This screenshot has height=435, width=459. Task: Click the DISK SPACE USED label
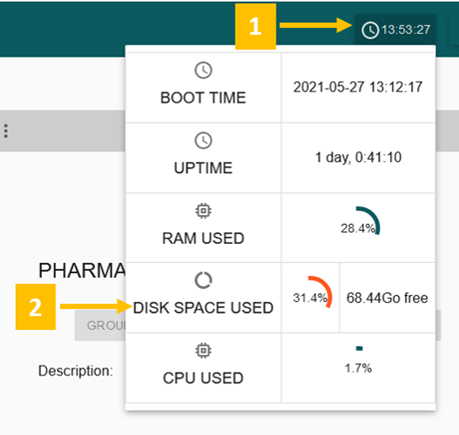point(203,308)
